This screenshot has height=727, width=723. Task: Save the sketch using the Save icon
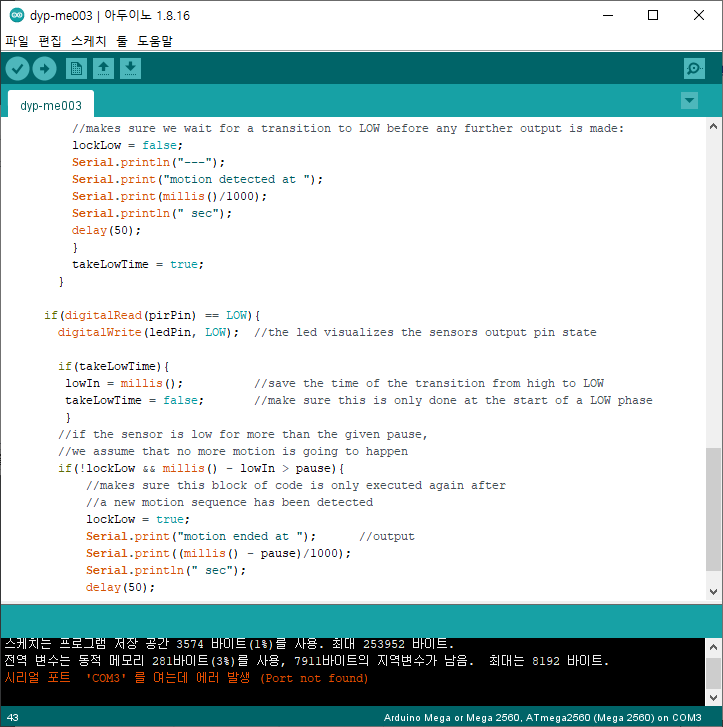click(130, 69)
